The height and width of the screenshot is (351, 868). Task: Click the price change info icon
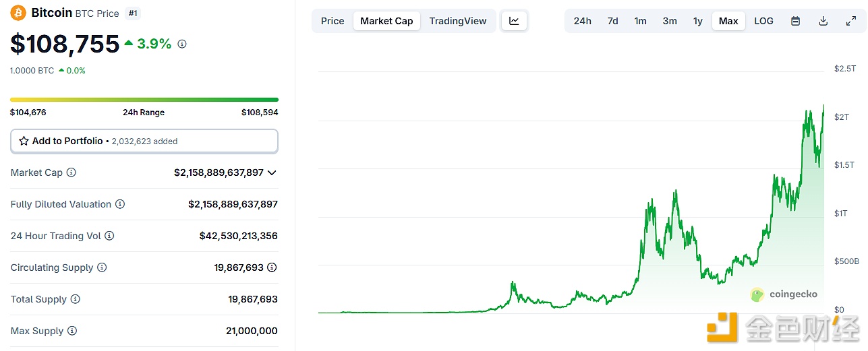pyautogui.click(x=182, y=44)
